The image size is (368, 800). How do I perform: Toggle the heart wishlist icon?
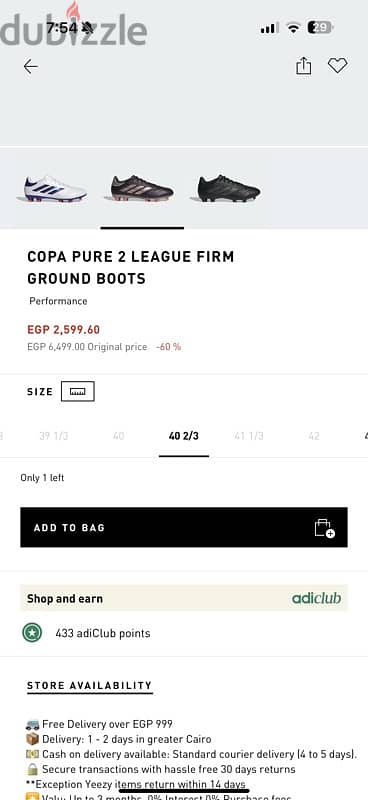tap(337, 65)
